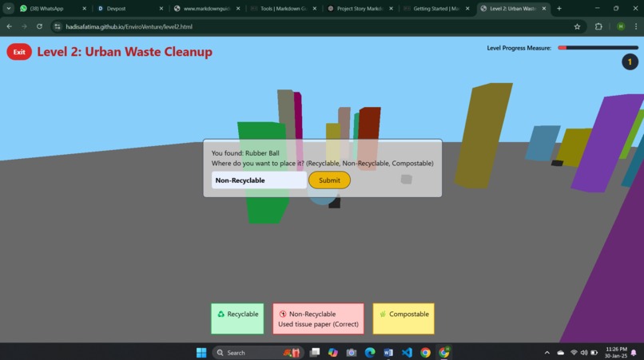Click the red Exit button
The height and width of the screenshot is (360, 644).
(19, 52)
